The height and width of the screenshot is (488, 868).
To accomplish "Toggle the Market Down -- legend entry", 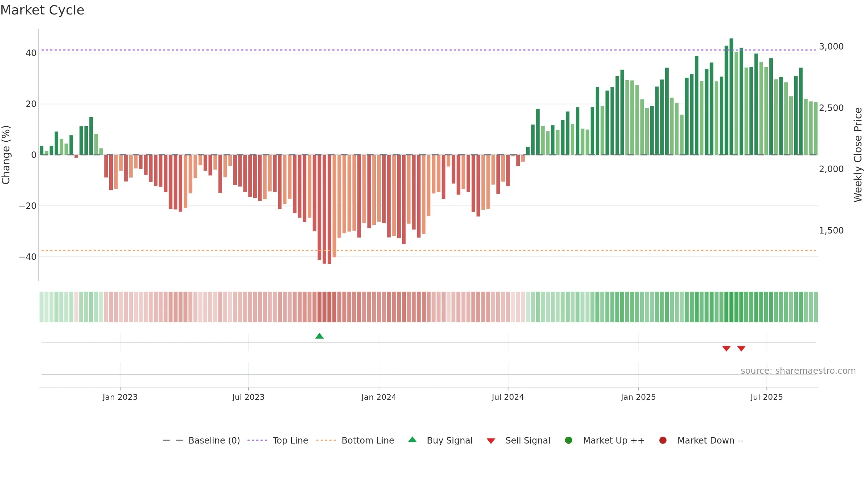I will (x=701, y=440).
